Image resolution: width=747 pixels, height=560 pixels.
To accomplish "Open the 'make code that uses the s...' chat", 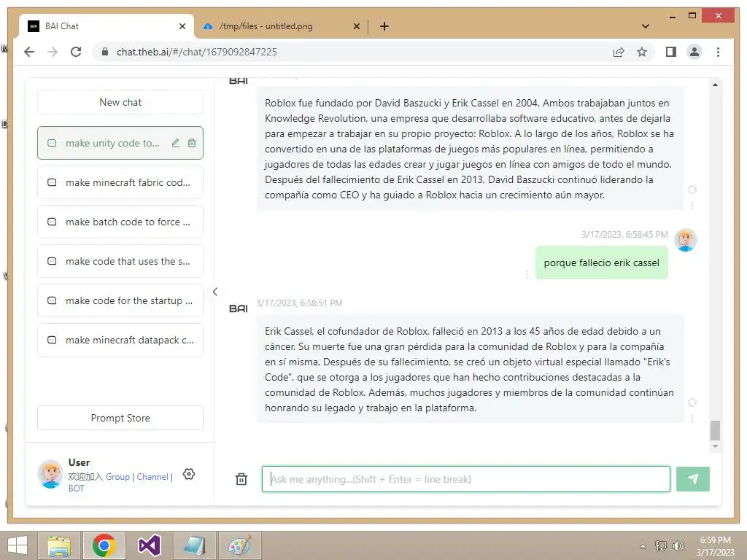I will coord(120,262).
